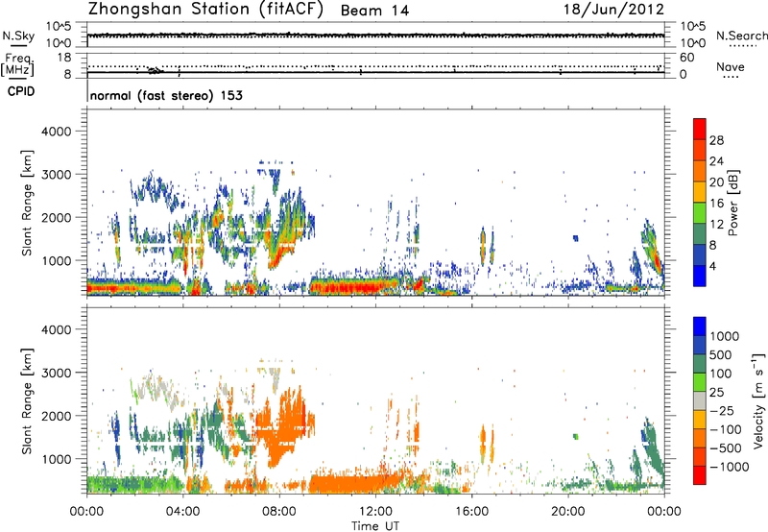768x532 pixels.
Task: Click the '2000' tick on the power panel
Action: pyautogui.click(x=57, y=217)
